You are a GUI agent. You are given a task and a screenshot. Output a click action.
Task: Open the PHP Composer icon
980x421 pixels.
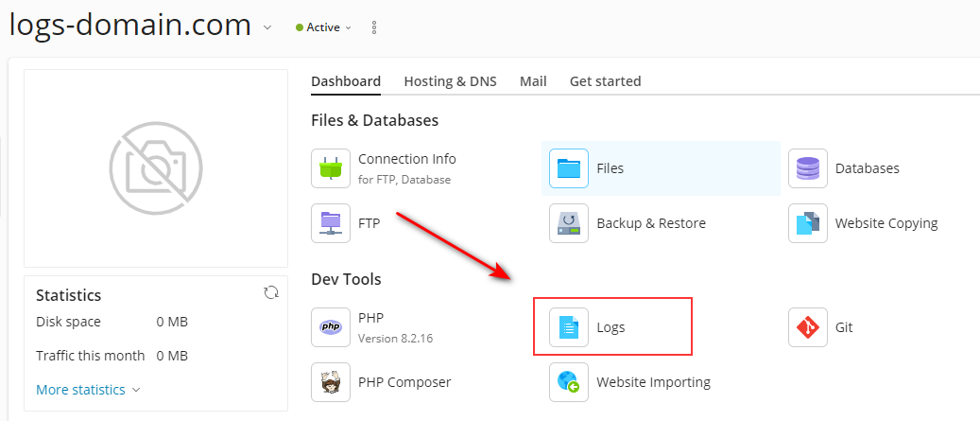[331, 382]
